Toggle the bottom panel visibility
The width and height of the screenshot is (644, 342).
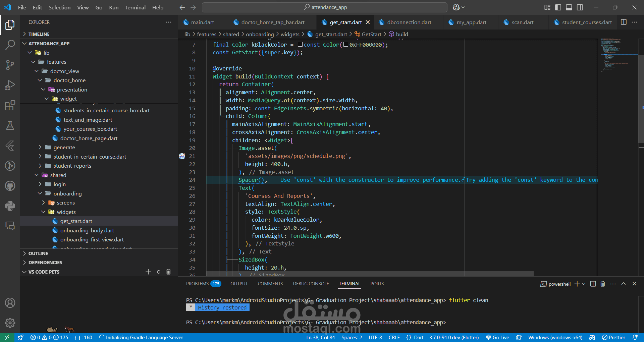pos(569,7)
